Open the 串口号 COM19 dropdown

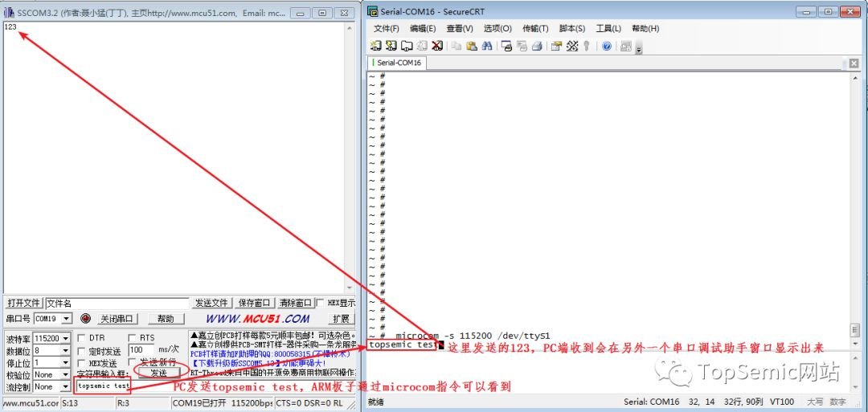click(x=67, y=319)
